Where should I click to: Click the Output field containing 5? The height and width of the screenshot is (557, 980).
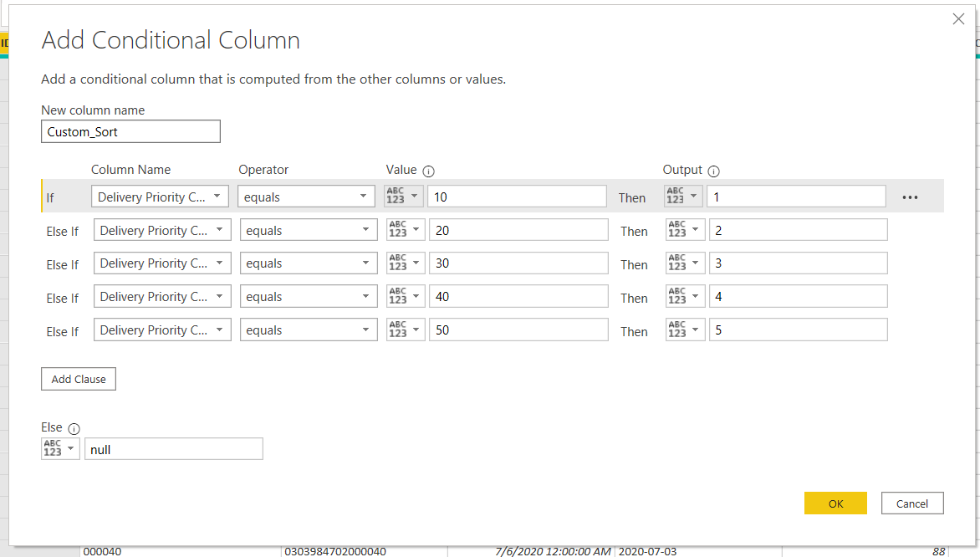[798, 330]
